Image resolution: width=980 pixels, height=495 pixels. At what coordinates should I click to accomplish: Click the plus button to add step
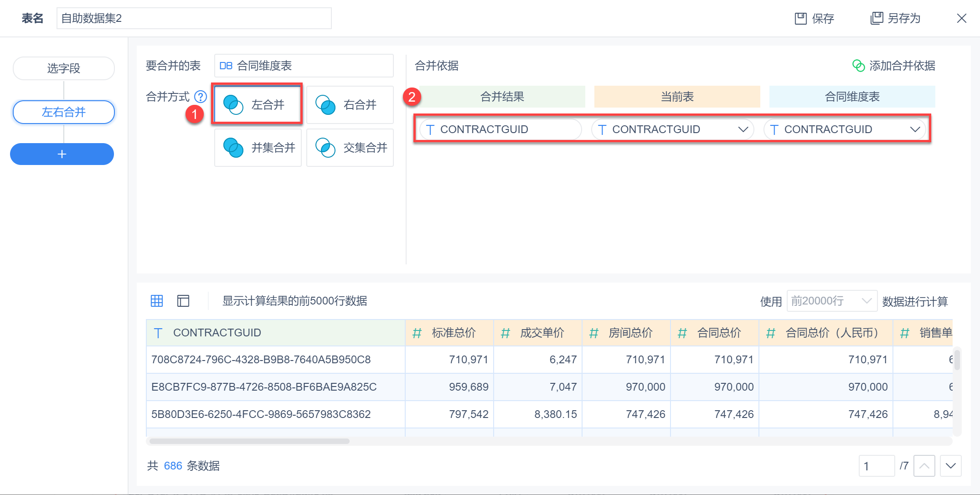point(62,154)
